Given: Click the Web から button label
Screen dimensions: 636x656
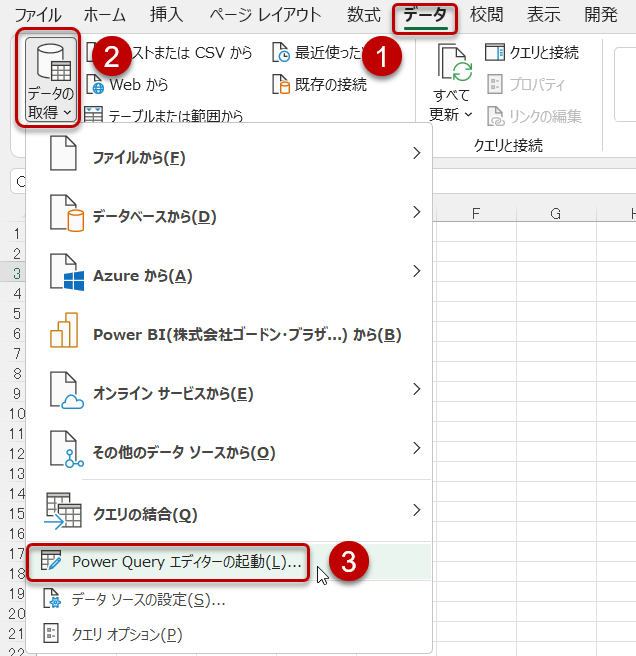Looking at the screenshot, I should tap(138, 85).
